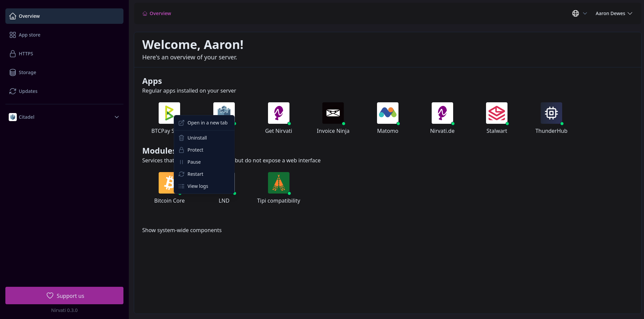
Task: Click the Bitcoin Core module icon
Action: coord(166,183)
